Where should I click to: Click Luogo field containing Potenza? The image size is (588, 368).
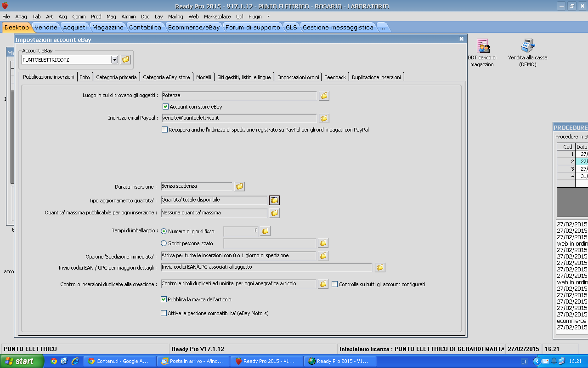point(239,96)
